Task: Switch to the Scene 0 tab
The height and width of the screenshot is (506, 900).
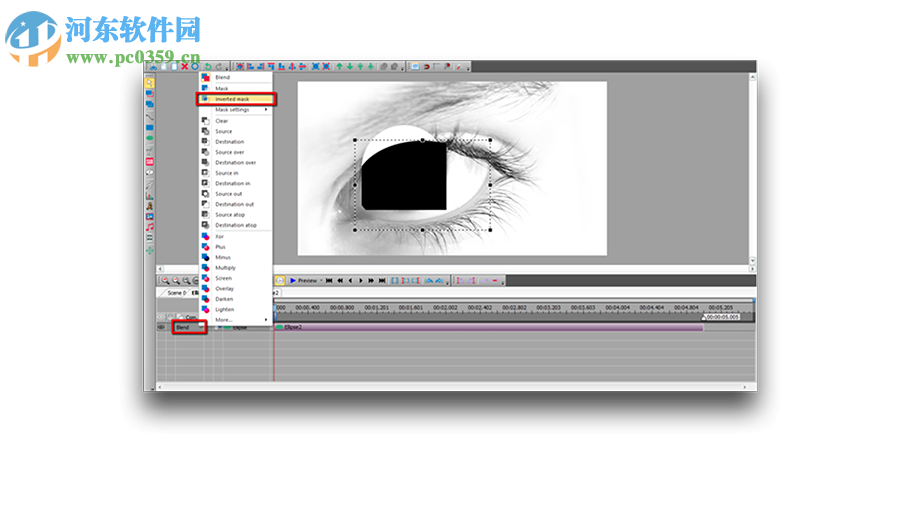Action: tap(174, 293)
